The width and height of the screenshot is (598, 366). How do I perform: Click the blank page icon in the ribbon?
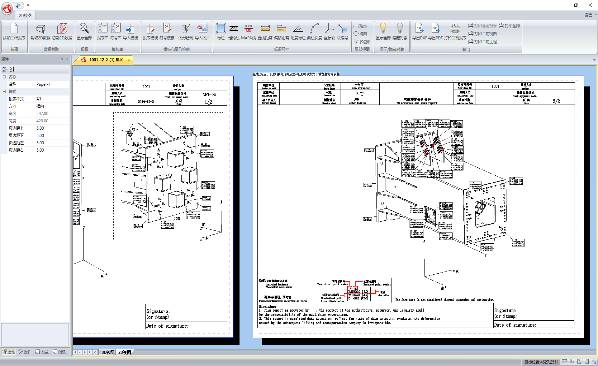pos(14,29)
